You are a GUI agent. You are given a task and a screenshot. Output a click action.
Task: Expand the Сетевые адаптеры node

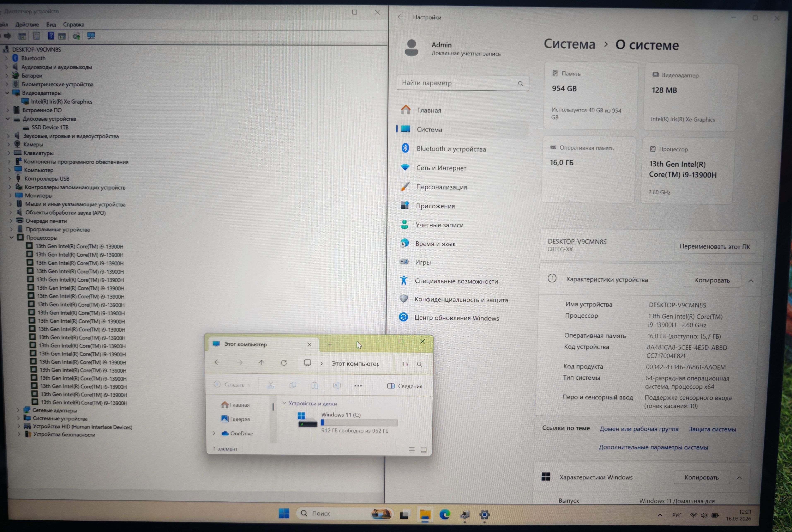click(x=18, y=410)
